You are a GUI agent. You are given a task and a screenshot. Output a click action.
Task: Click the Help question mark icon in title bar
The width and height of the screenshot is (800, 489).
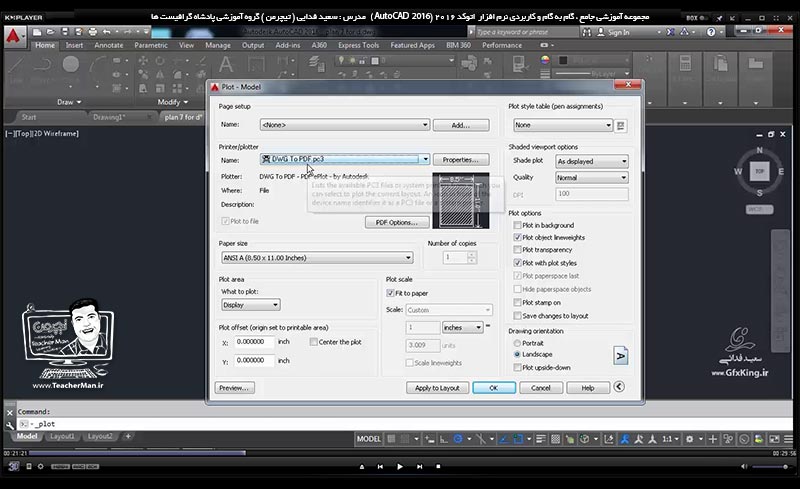click(x=711, y=32)
